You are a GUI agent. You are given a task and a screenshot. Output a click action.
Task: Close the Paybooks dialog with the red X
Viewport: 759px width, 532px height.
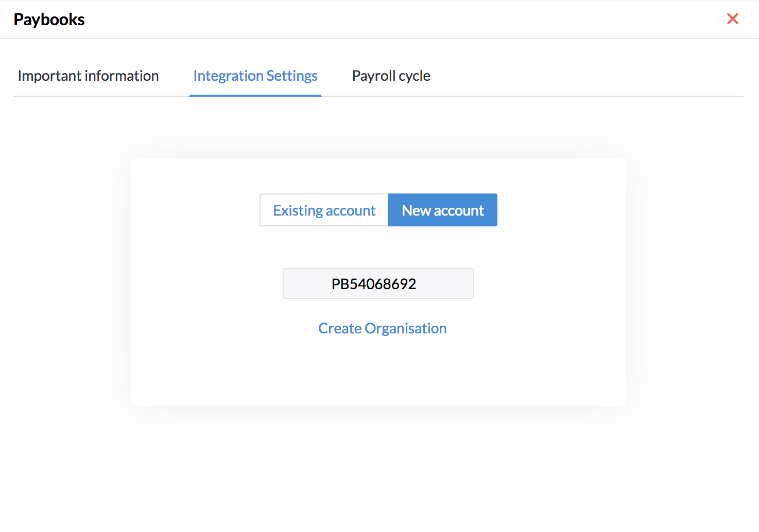732,19
